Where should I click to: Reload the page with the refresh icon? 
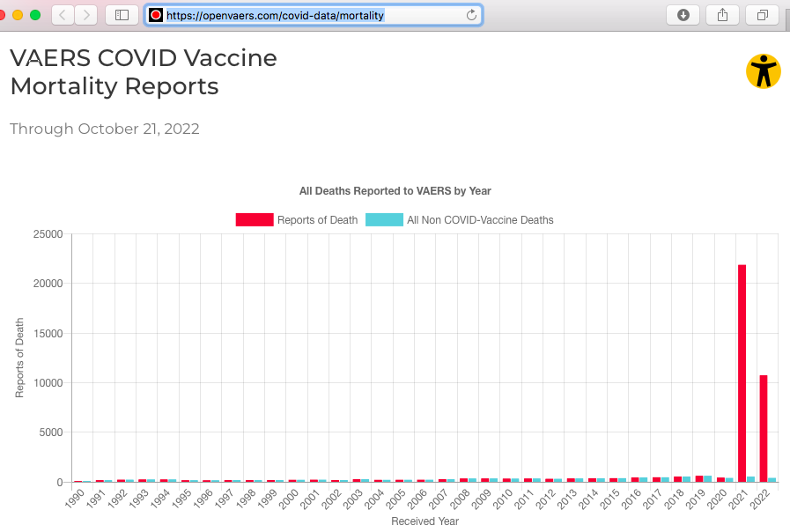tap(471, 15)
